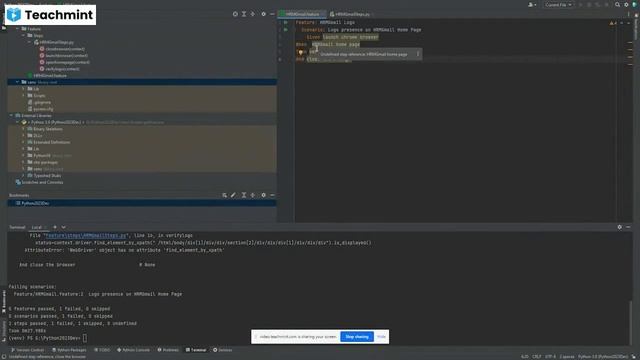Open Python Packages tool window

point(69,350)
